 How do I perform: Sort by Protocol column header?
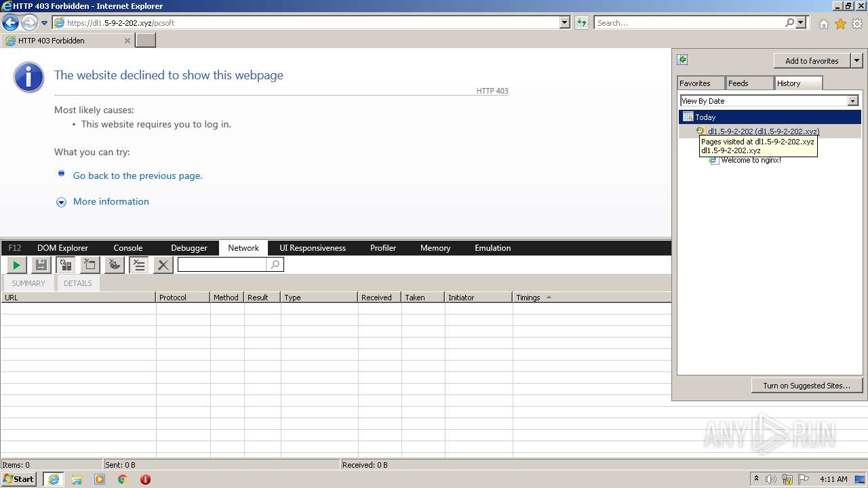point(183,298)
